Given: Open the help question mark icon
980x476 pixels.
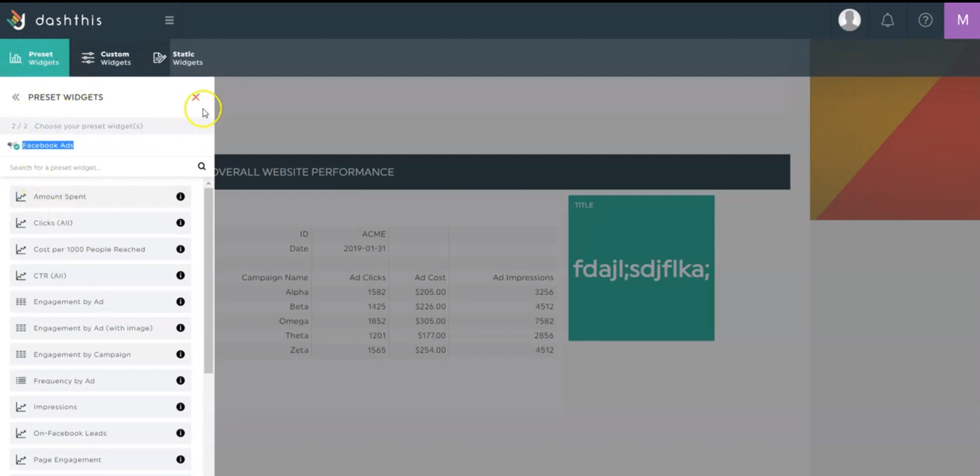Looking at the screenshot, I should tap(925, 20).
